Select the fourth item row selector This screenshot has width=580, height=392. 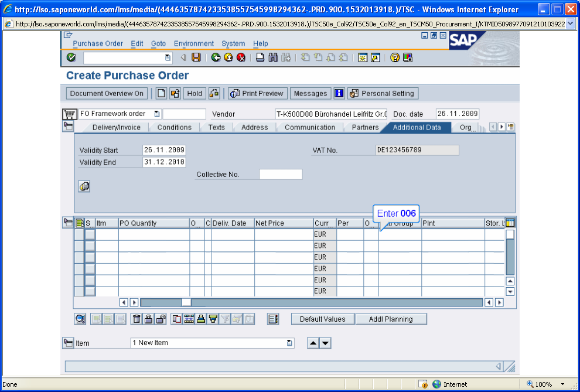pyautogui.click(x=79, y=269)
